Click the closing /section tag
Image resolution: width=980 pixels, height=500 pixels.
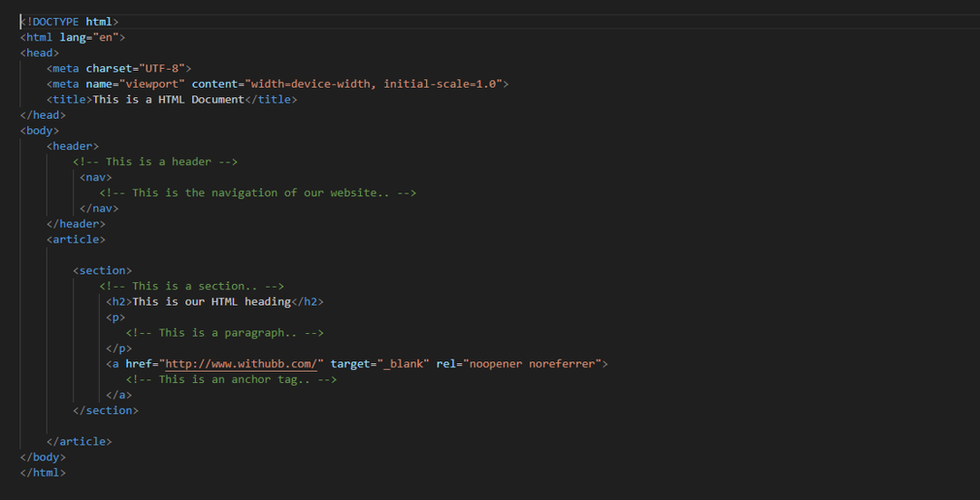(x=106, y=410)
